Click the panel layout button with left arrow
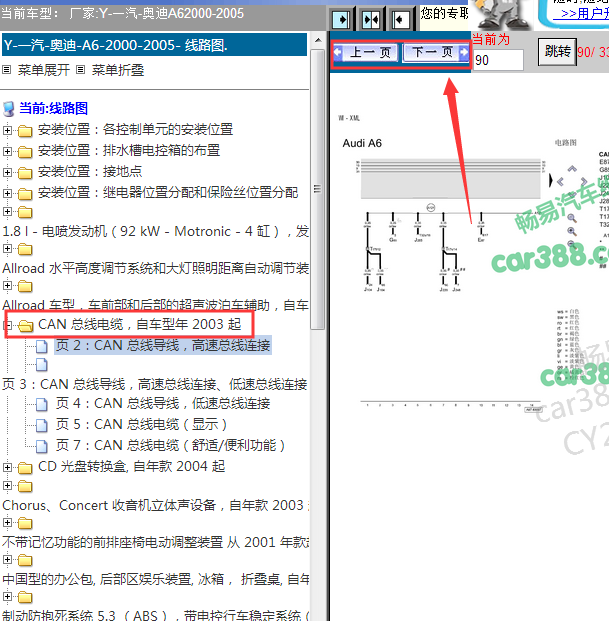Screen dimensions: 609x621 pos(400,19)
